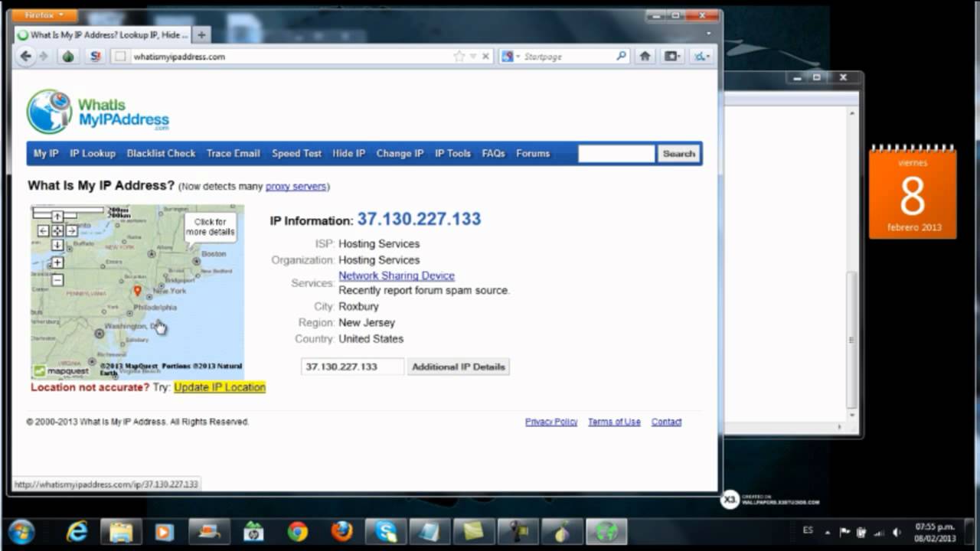Image resolution: width=980 pixels, height=551 pixels.
Task: Select the What Is My IP Address tab
Action: coord(103,34)
